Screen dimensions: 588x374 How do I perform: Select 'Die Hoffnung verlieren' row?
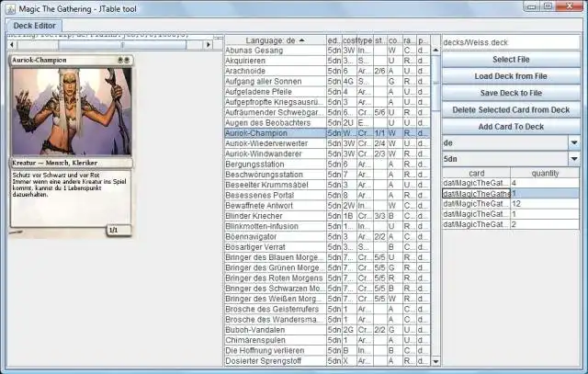coord(327,351)
